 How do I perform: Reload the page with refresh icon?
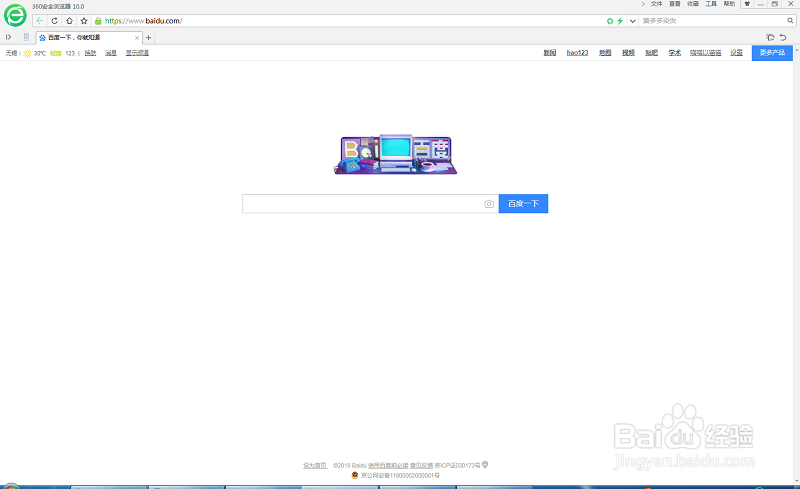click(55, 21)
